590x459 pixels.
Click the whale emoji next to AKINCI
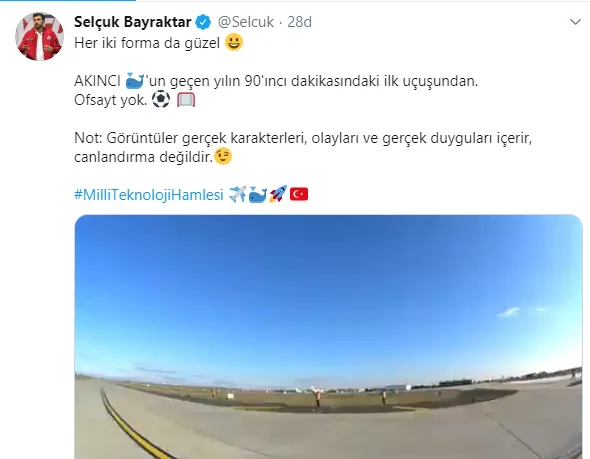point(135,81)
